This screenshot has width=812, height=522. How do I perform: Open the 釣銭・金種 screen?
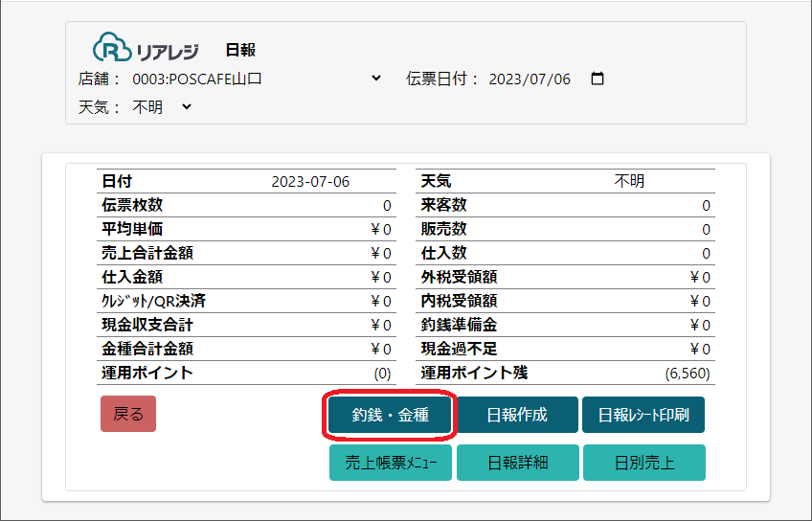390,415
